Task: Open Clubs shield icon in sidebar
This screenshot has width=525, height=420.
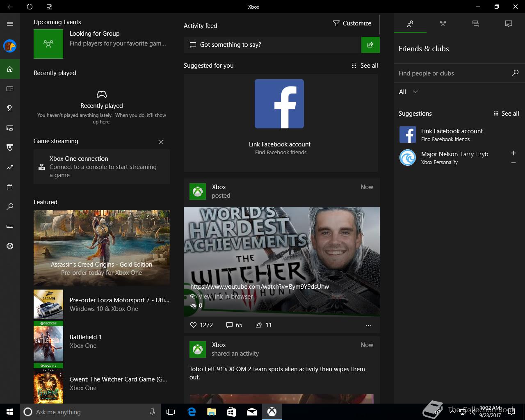Action: 10,148
